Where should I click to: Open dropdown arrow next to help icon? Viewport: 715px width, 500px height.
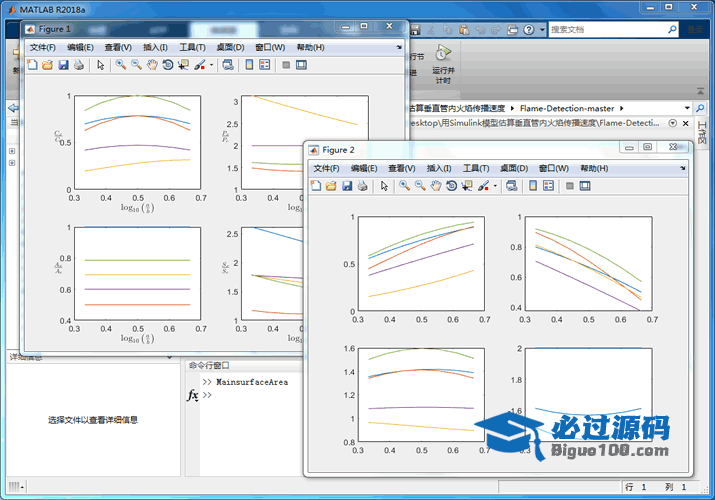(542, 30)
